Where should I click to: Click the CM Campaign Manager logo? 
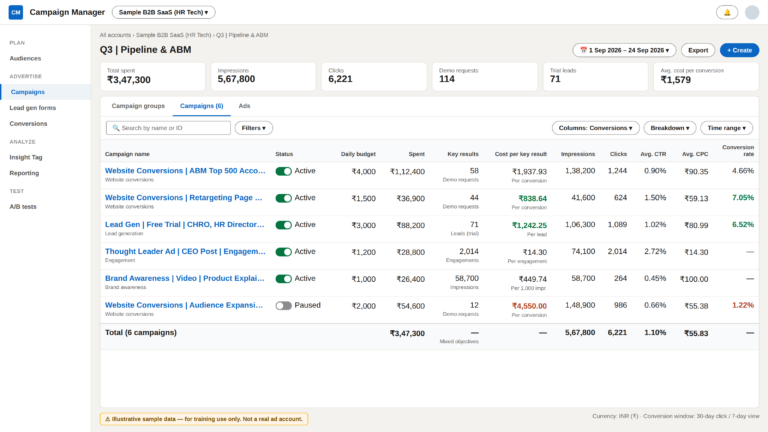click(x=16, y=12)
